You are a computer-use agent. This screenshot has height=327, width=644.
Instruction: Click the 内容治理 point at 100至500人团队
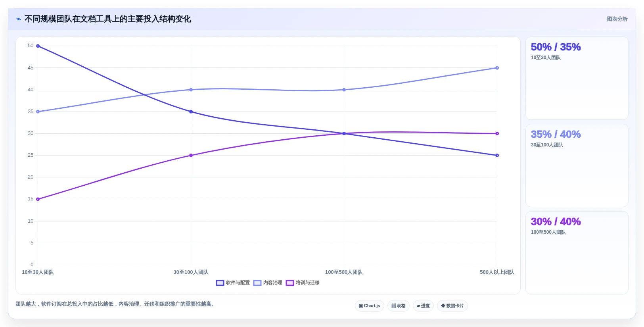pos(344,90)
